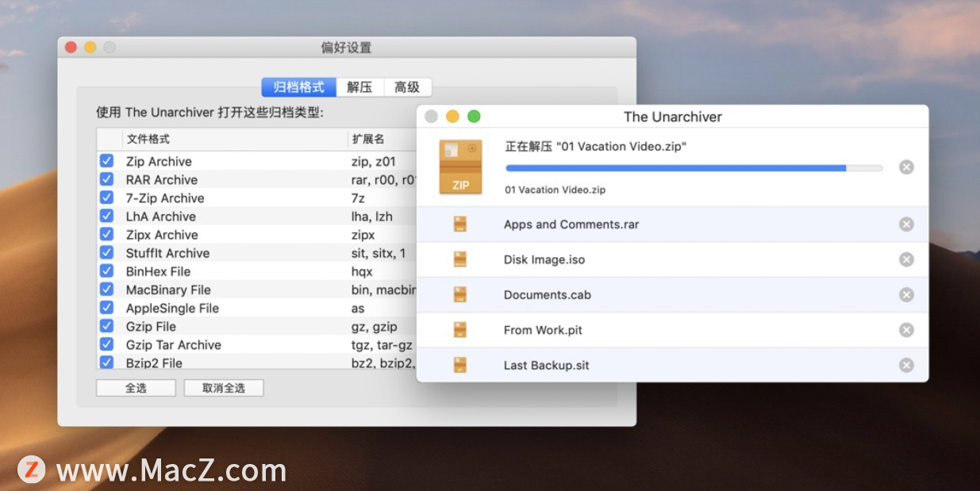980x491 pixels.
Task: Select the Gzip Tar Archive row text
Action: point(174,344)
